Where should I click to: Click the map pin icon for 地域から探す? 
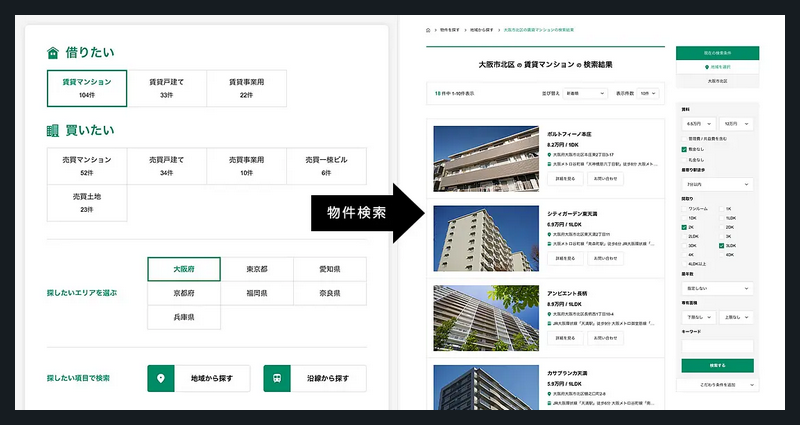160,378
